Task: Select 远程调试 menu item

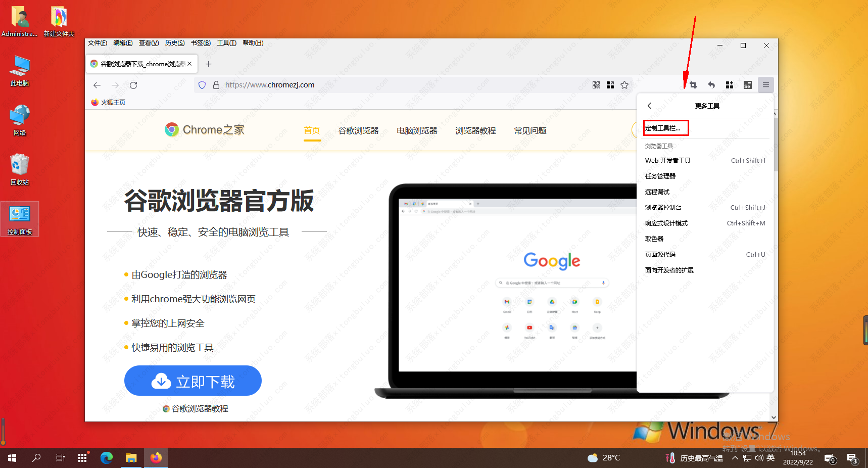Action: pos(705,192)
